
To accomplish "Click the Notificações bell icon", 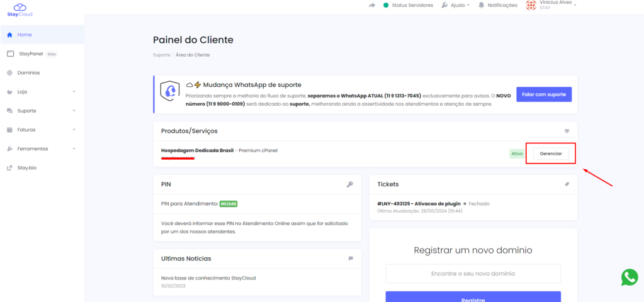I will 482,5.
